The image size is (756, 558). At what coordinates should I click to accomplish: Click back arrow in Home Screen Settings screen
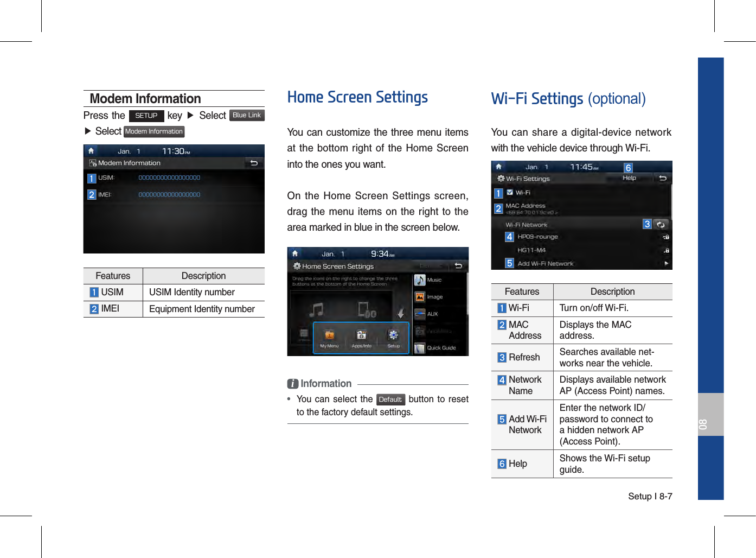point(458,265)
